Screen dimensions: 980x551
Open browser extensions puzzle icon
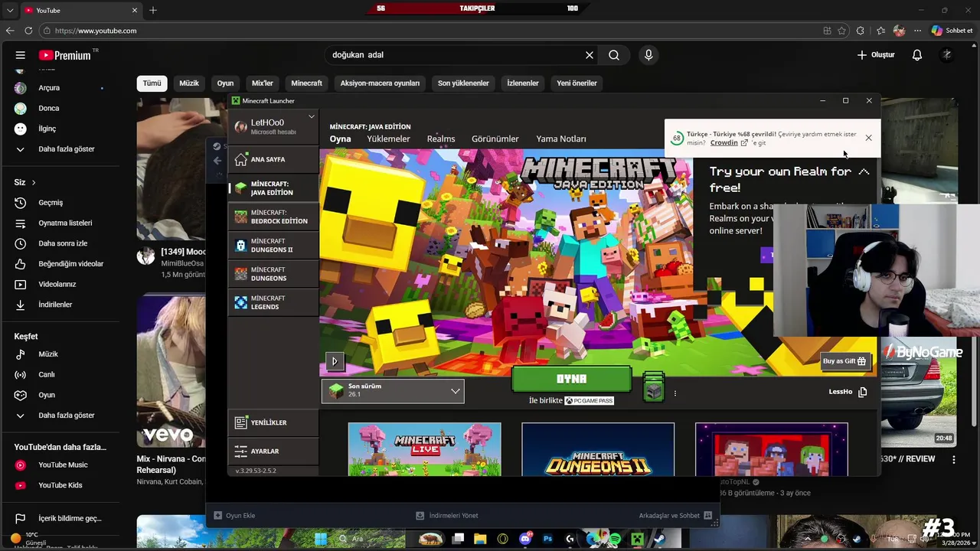[x=861, y=31]
